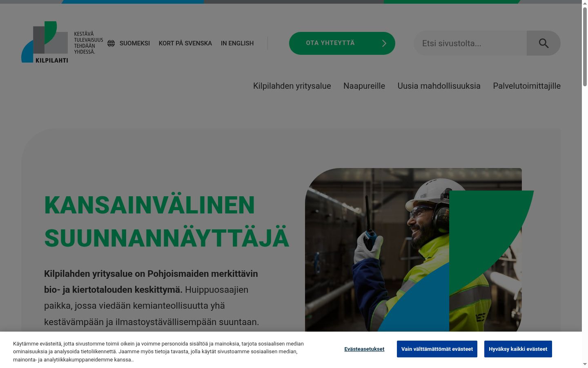
Task: Click the globe language icon
Action: (x=111, y=43)
